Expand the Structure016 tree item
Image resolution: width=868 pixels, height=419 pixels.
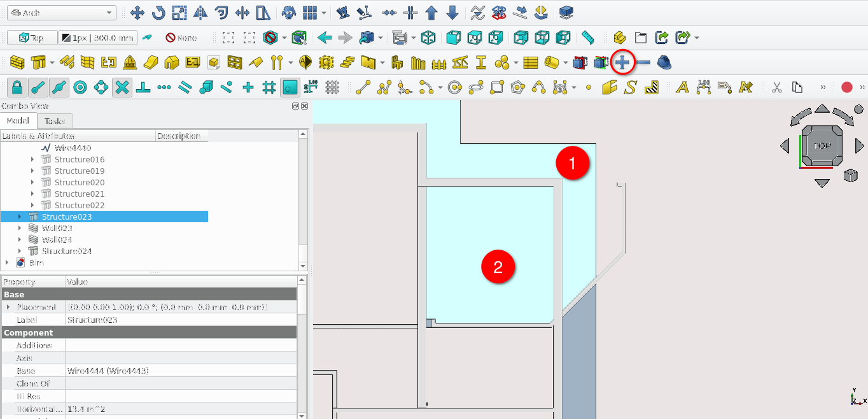pos(32,160)
